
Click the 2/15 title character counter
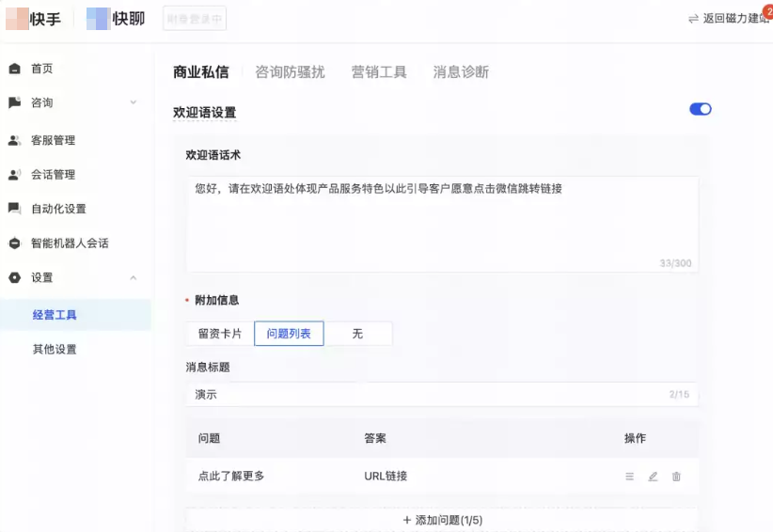679,394
